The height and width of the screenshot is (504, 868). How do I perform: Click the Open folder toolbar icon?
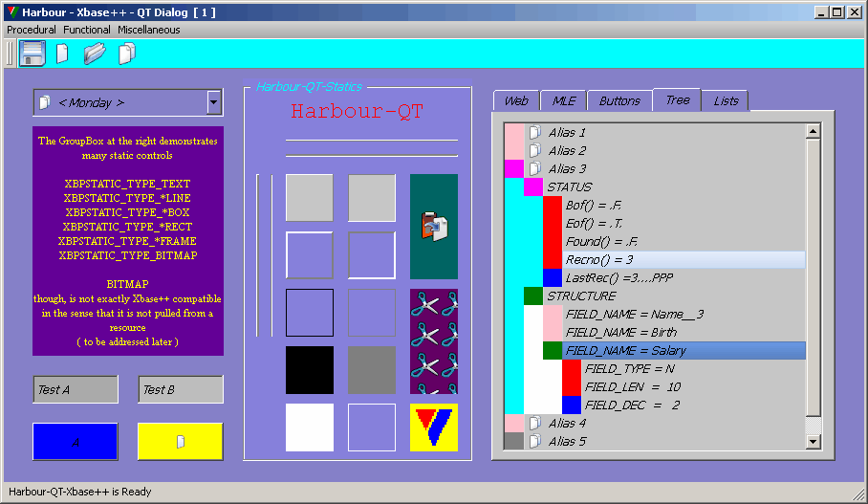coord(95,54)
